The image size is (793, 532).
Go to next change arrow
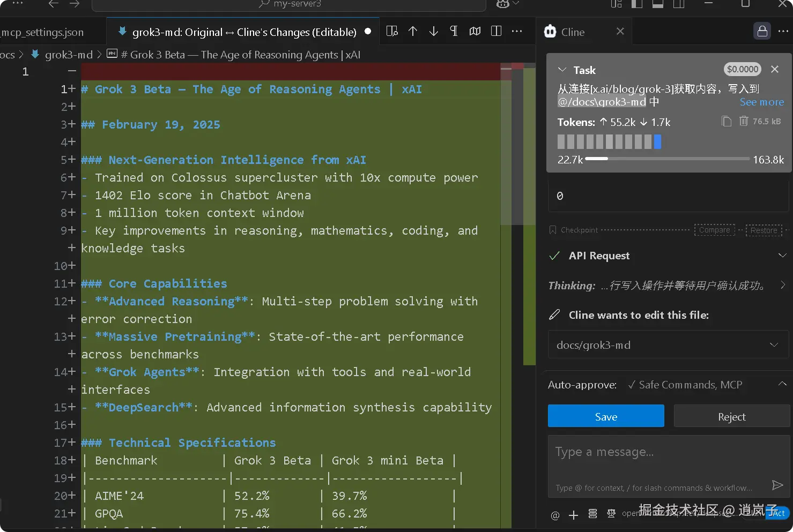433,32
